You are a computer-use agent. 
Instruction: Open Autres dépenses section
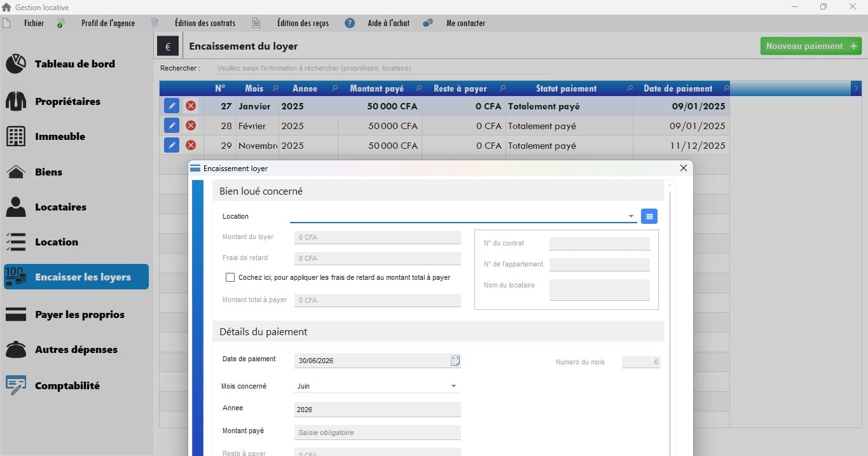pyautogui.click(x=61, y=349)
